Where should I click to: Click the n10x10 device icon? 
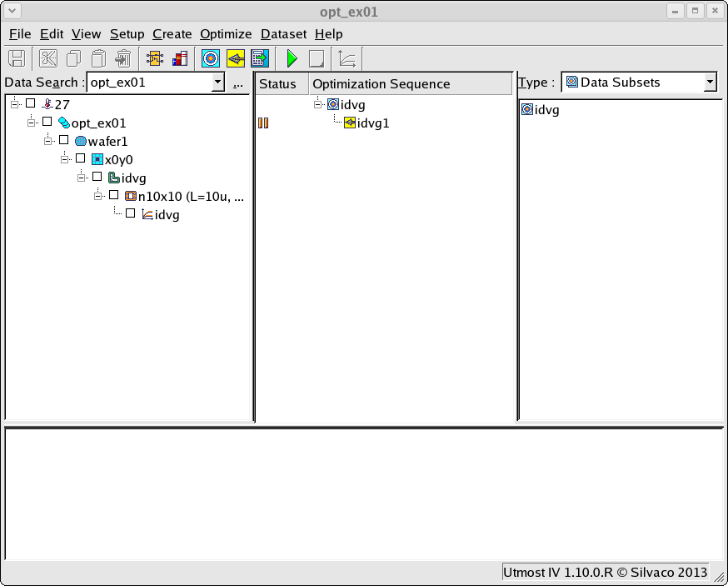click(131, 196)
